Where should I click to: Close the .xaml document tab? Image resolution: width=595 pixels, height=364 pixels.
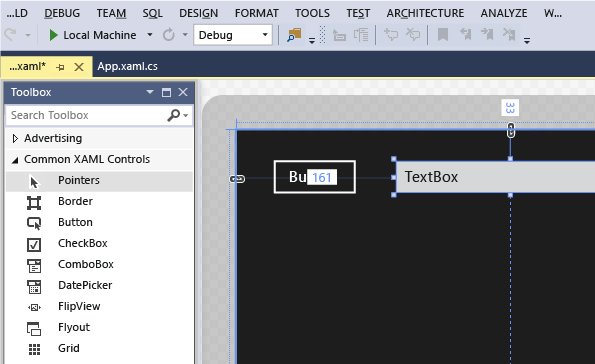(79, 67)
